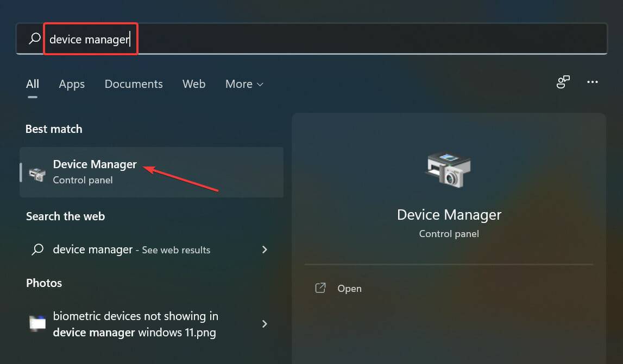Click the Open link in preview pane
The width and height of the screenshot is (623, 364).
coord(349,288)
